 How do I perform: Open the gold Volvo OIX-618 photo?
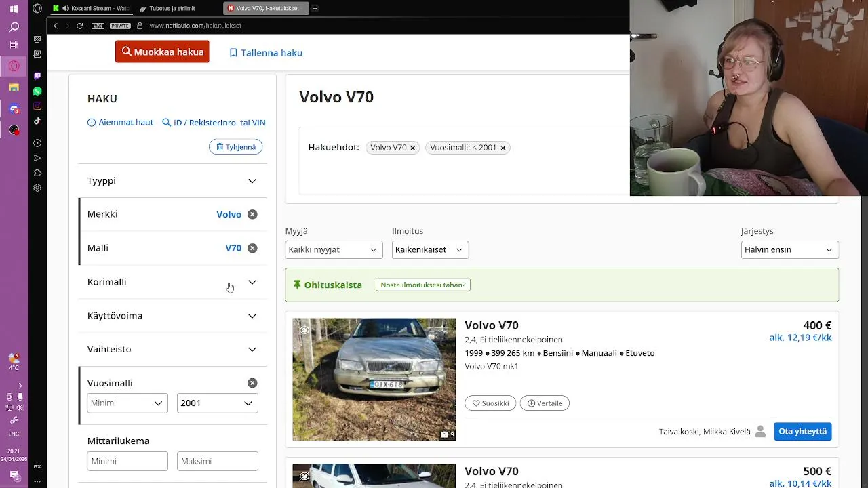pyautogui.click(x=374, y=380)
